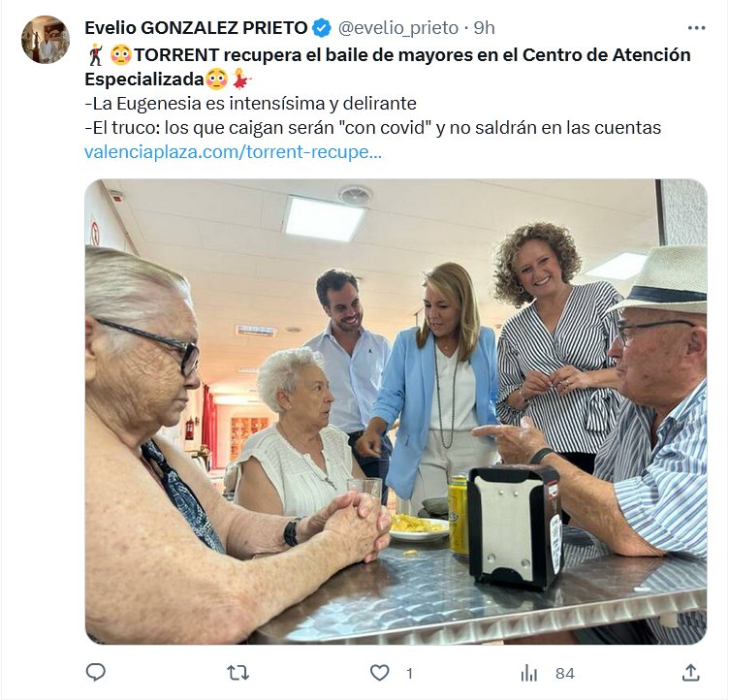This screenshot has width=729, height=700.
Task: Click the line about La Eugenesia
Action: click(x=250, y=104)
